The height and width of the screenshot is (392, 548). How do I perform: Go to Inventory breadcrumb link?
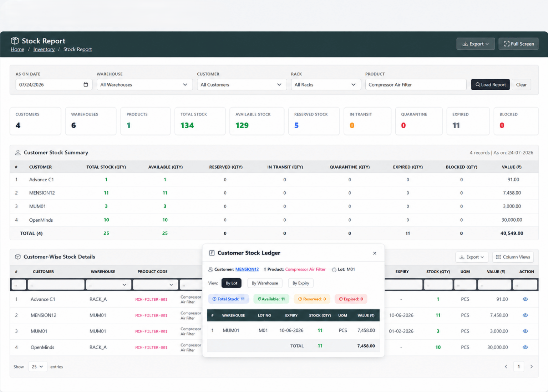(x=44, y=50)
